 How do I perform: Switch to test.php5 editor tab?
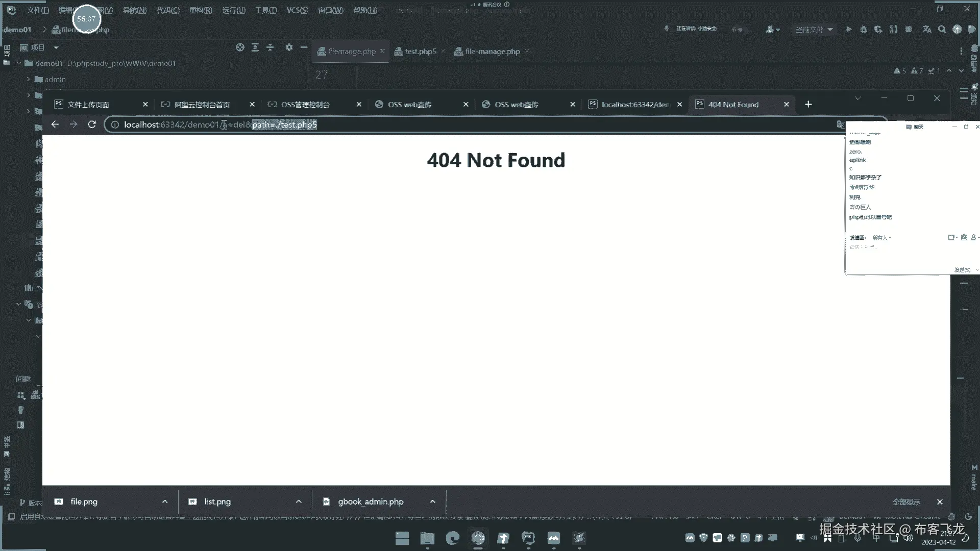(x=420, y=52)
